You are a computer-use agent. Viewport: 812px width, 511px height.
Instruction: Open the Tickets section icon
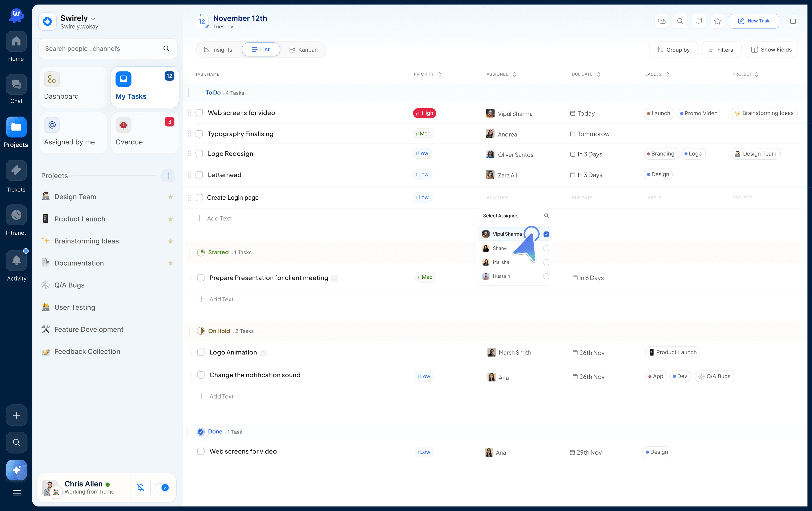click(16, 171)
